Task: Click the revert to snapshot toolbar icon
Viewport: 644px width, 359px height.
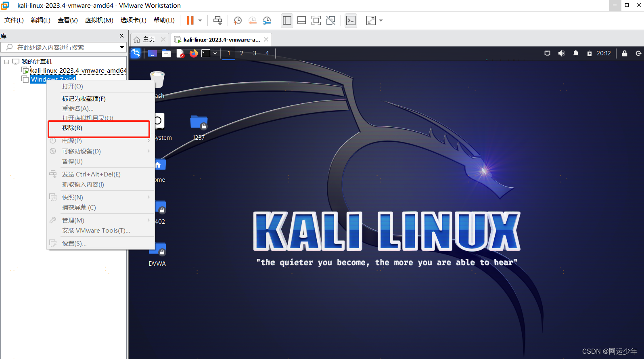Action: tap(252, 20)
